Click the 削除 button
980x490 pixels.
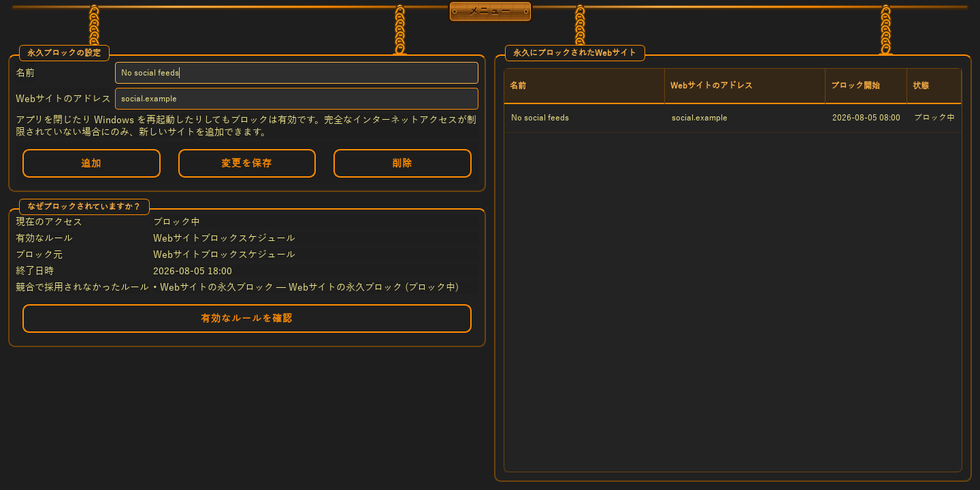tap(402, 163)
